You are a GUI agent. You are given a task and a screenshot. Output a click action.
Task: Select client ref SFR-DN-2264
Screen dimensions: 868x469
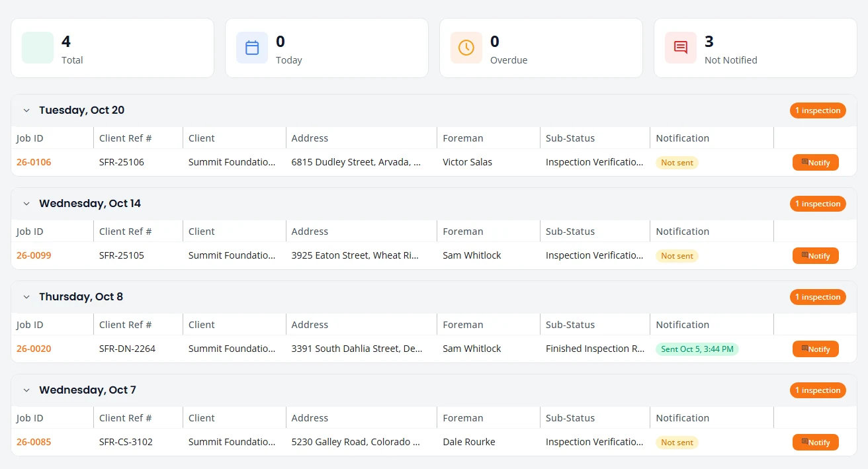[127, 349]
